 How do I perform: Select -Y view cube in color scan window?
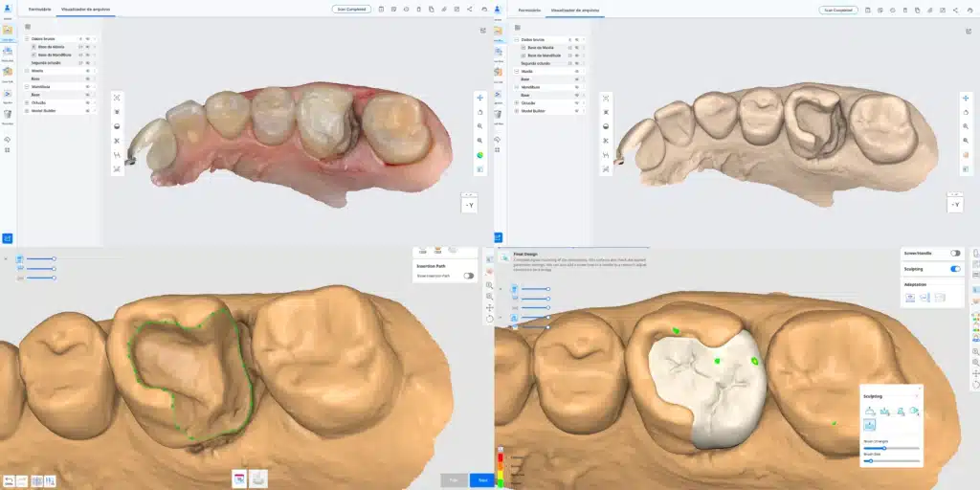pos(469,205)
